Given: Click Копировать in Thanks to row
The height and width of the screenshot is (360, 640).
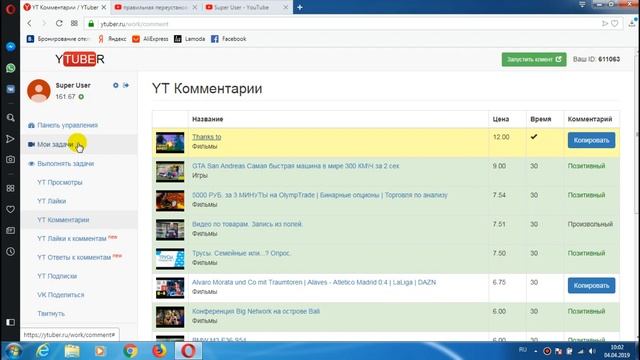Looking at the screenshot, I should pyautogui.click(x=591, y=140).
